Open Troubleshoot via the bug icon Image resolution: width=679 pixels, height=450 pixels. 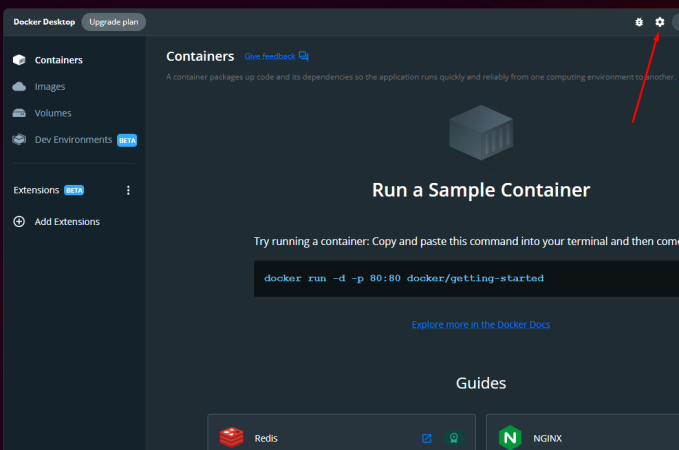[x=639, y=22]
